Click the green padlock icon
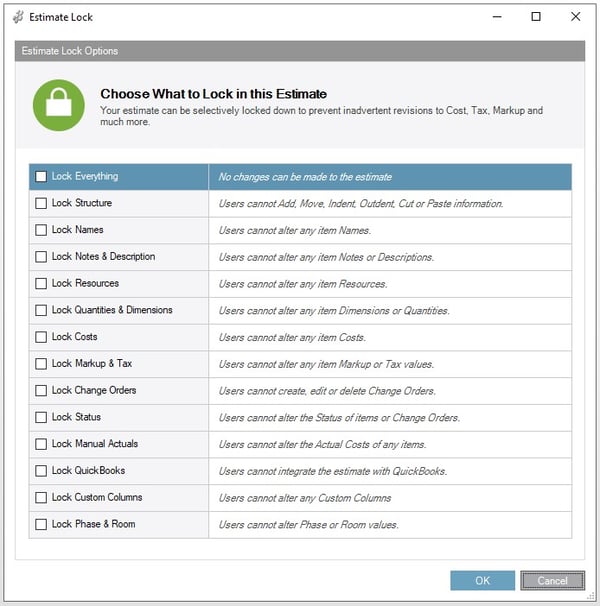 click(x=58, y=105)
